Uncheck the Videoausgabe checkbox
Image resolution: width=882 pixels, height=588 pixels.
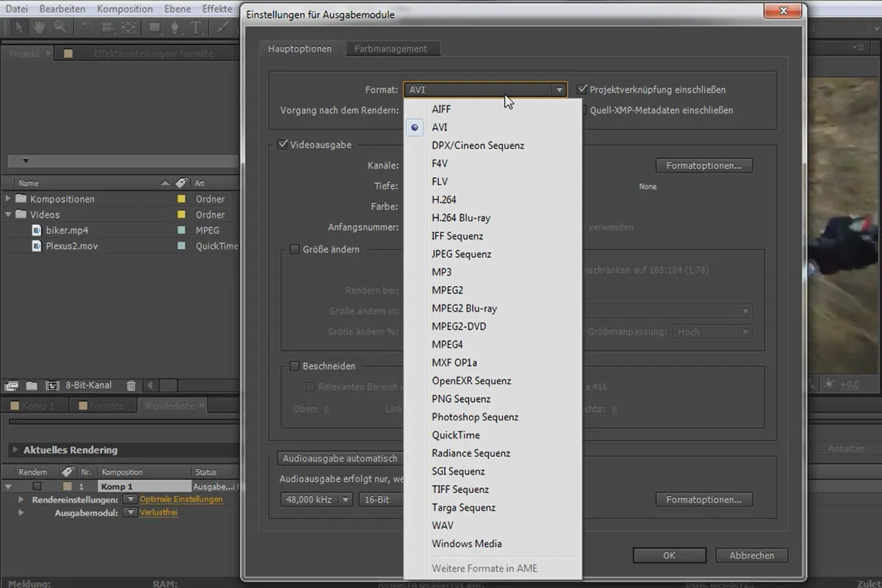pyautogui.click(x=282, y=145)
